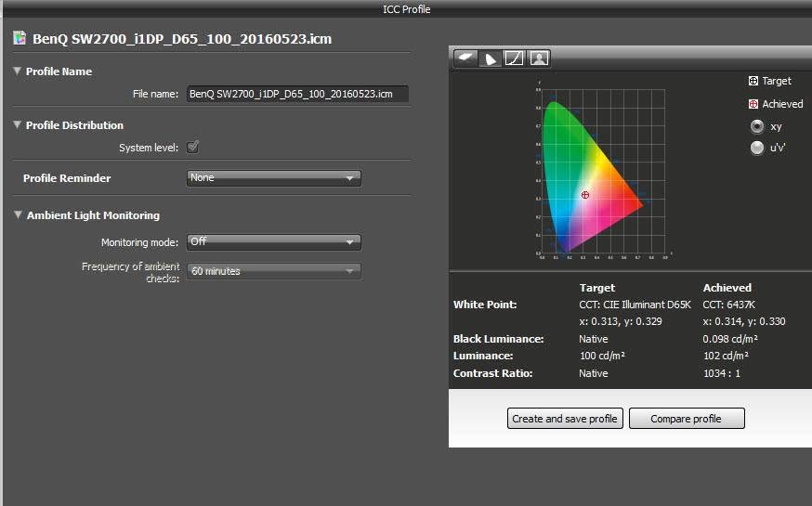Click the 'Luminance:' row label

click(x=482, y=356)
